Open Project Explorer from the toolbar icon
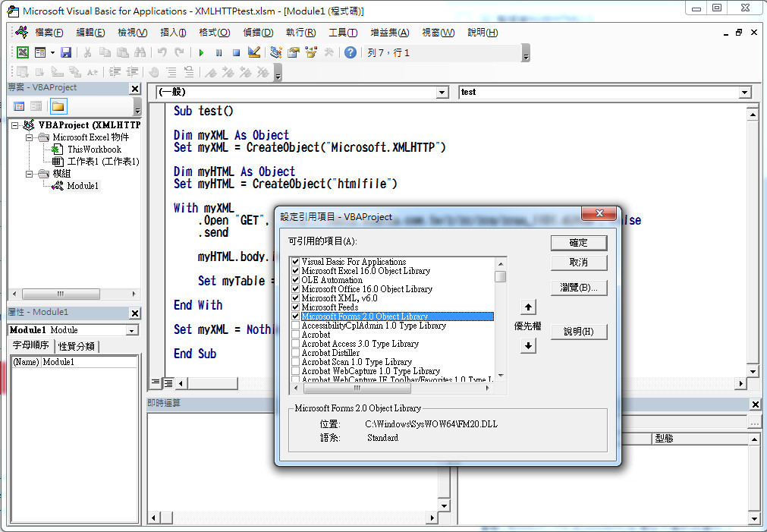The height and width of the screenshot is (532, 767). click(276, 52)
